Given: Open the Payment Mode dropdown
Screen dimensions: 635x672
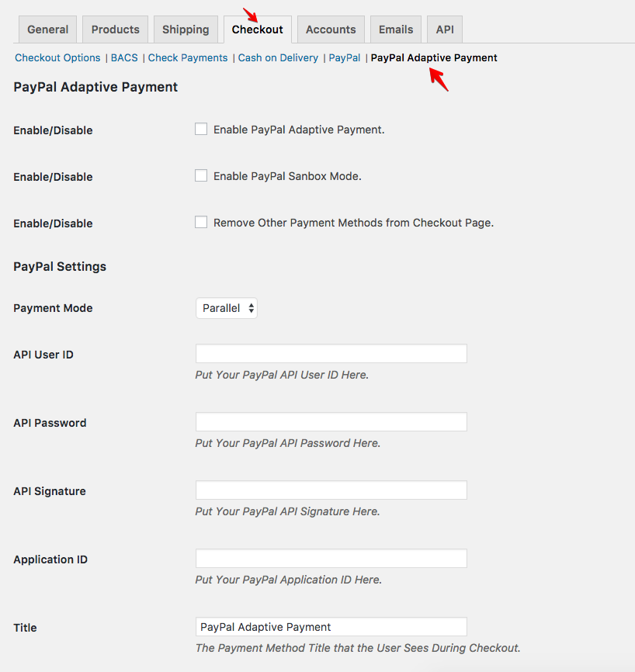Looking at the screenshot, I should 226,307.
